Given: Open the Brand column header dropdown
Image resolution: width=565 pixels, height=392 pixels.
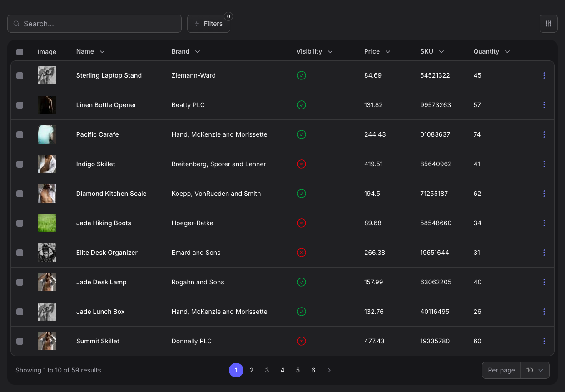Looking at the screenshot, I should click(186, 51).
